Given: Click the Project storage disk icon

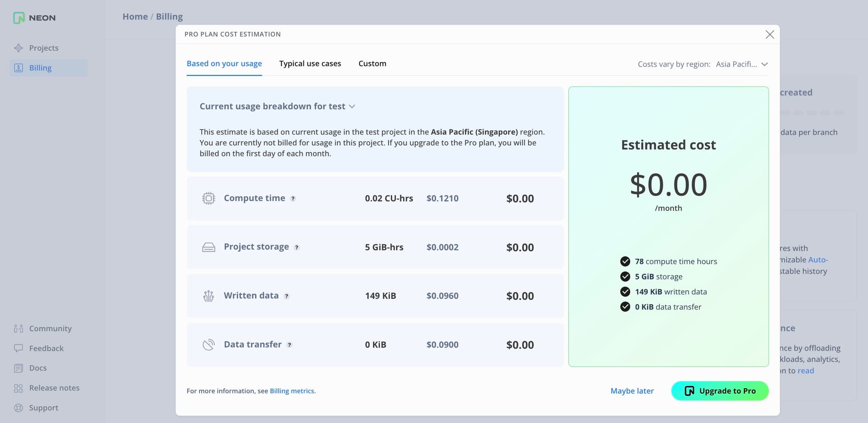Looking at the screenshot, I should [x=208, y=247].
